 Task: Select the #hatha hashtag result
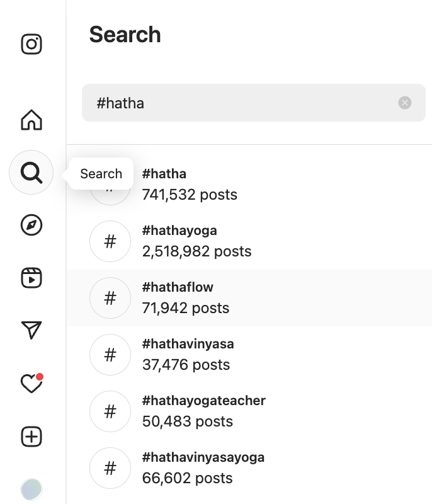pyautogui.click(x=249, y=185)
